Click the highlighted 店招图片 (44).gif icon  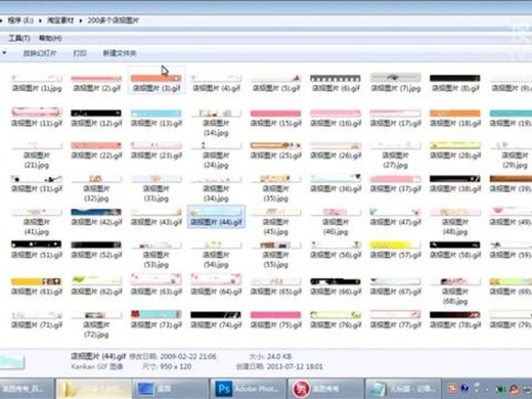[216, 213]
